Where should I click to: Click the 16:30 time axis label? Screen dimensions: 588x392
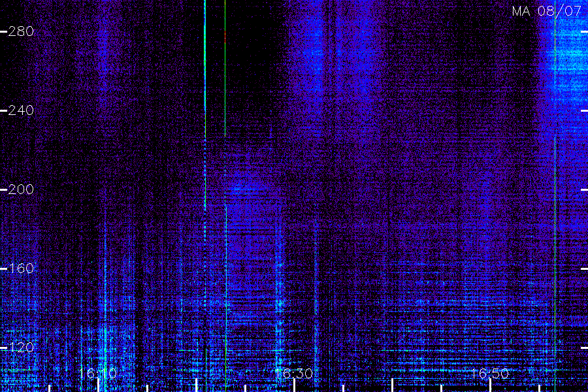coord(294,374)
